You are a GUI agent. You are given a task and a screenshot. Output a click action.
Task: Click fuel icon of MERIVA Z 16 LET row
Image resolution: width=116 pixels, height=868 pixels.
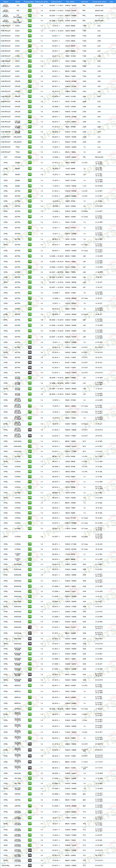[30, 709]
